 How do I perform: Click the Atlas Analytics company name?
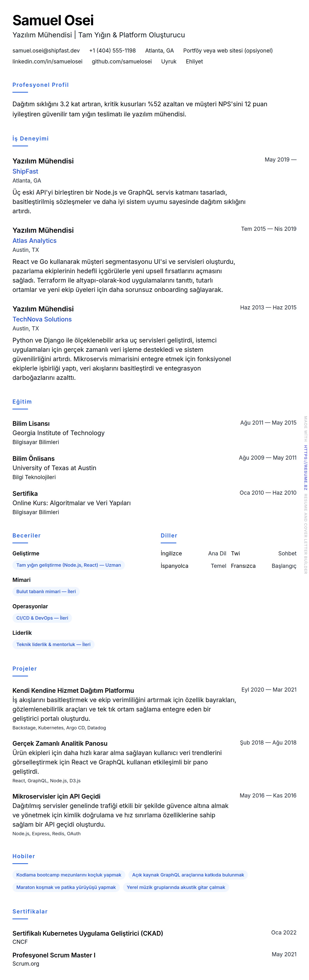coord(34,241)
